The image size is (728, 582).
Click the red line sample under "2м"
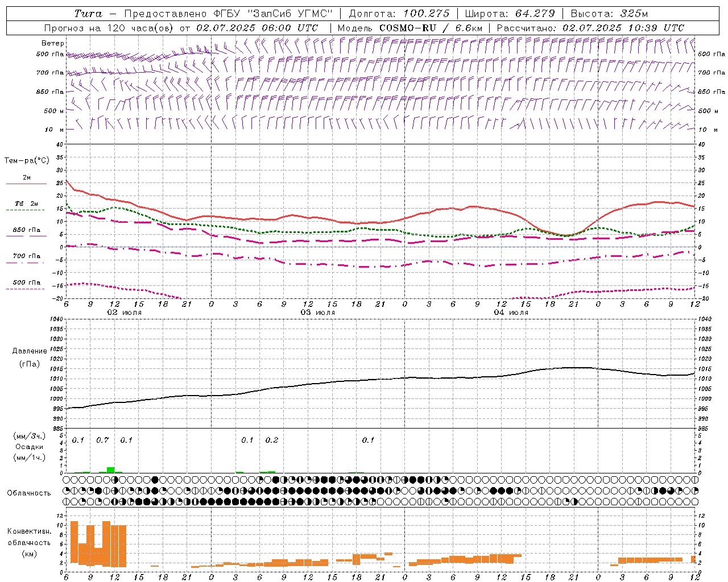coord(26,184)
